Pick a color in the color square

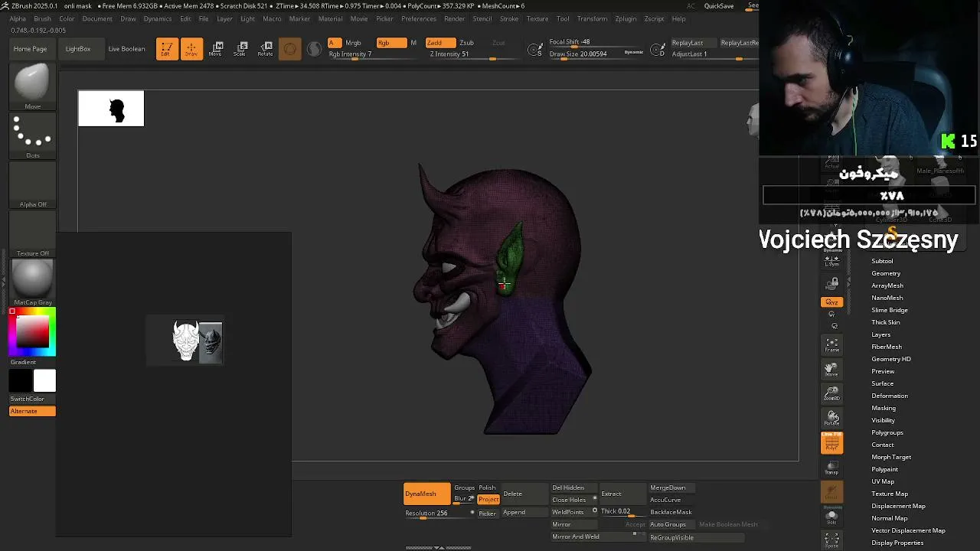click(32, 331)
